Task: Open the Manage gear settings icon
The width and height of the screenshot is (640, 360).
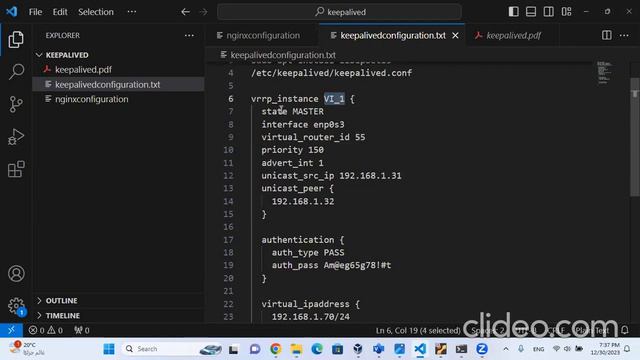Action: [x=16, y=305]
